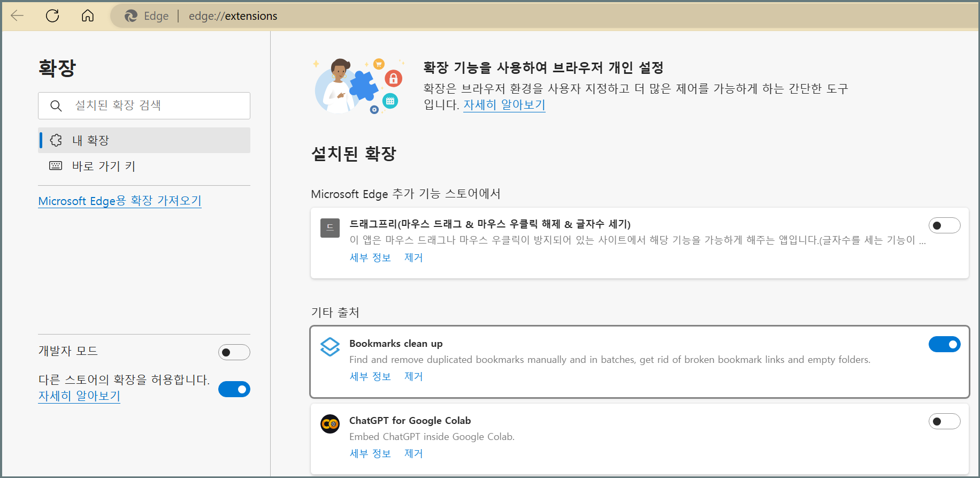The width and height of the screenshot is (980, 478).
Task: Open 세부 정보 for ChatGPT for Google Colab
Action: [370, 453]
